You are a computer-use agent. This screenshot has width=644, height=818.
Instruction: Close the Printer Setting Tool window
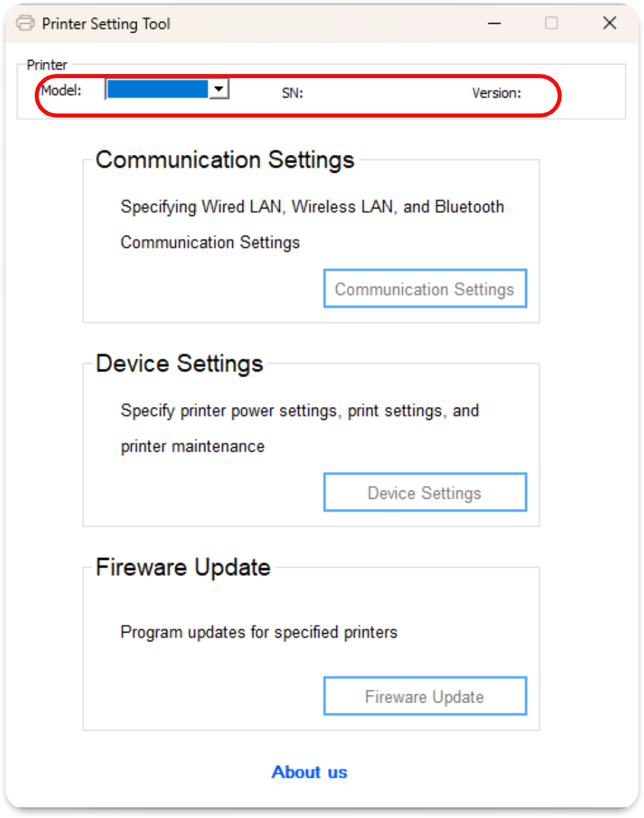[609, 23]
